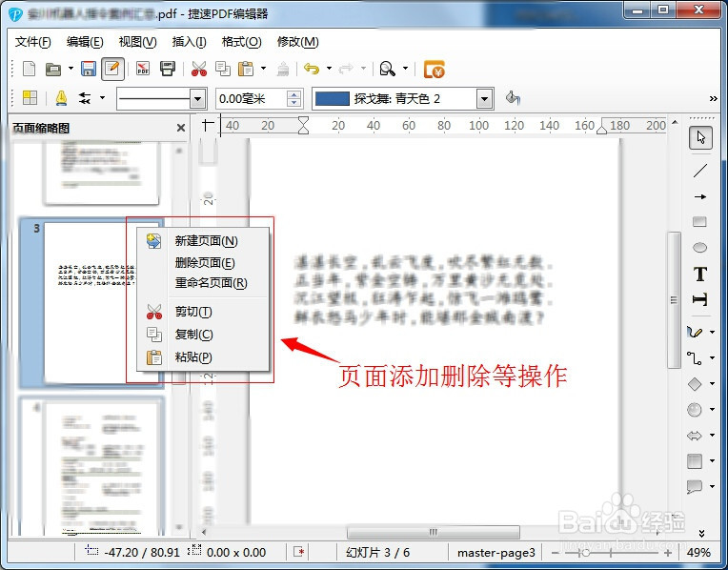Export directly as PDF icon
This screenshot has height=570, width=728.
(143, 69)
